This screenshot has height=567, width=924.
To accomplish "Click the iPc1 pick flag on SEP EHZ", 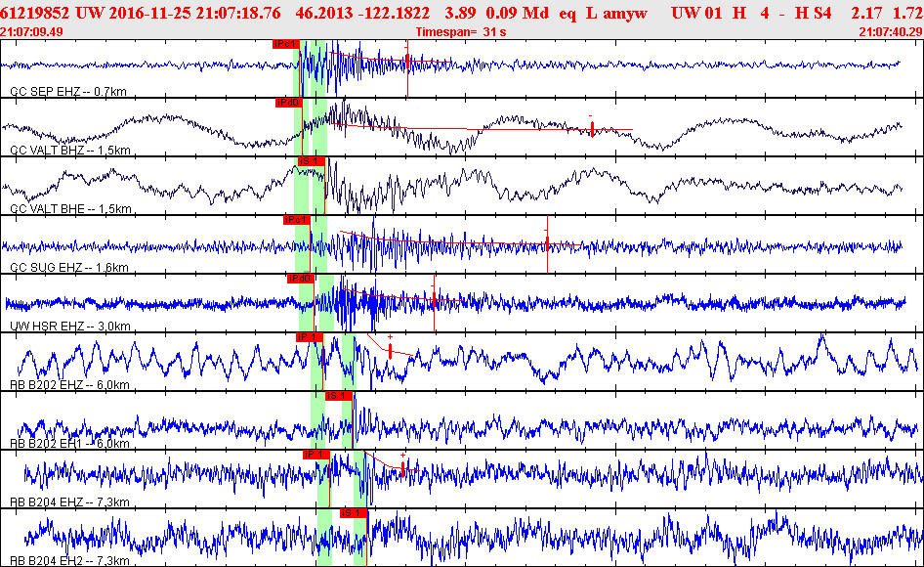I will pos(286,44).
